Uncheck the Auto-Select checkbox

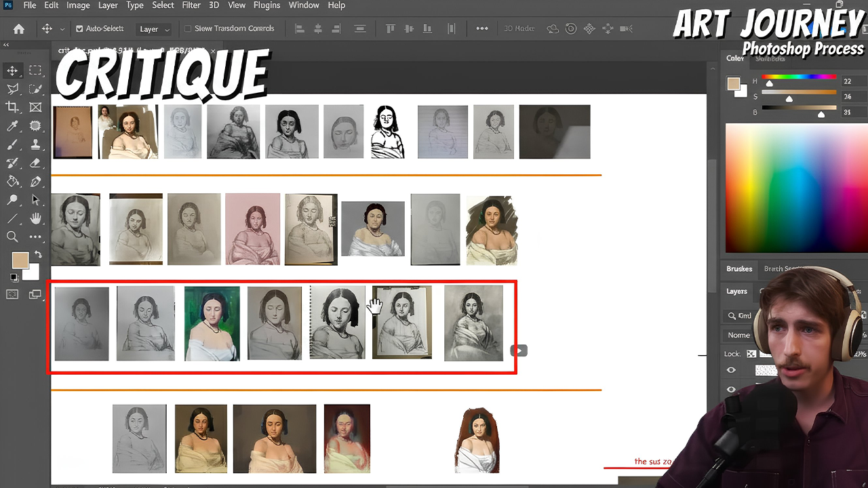(79, 29)
